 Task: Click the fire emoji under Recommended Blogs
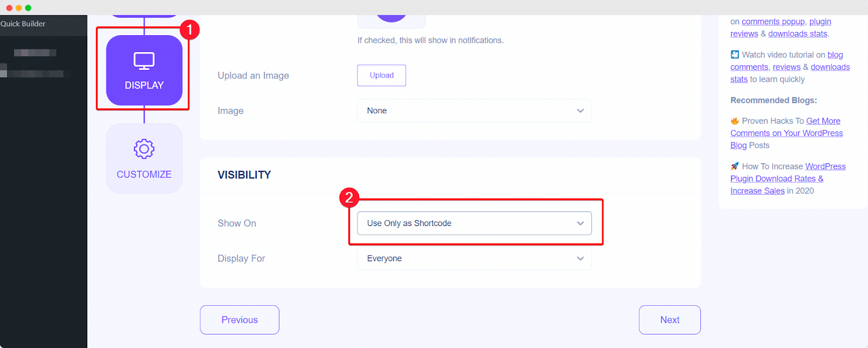(x=735, y=120)
